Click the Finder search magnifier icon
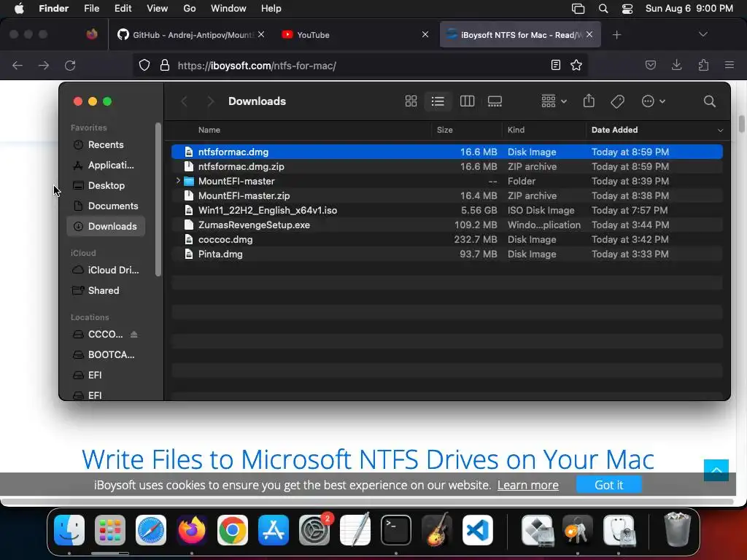Image resolution: width=747 pixels, height=560 pixels. pos(709,101)
